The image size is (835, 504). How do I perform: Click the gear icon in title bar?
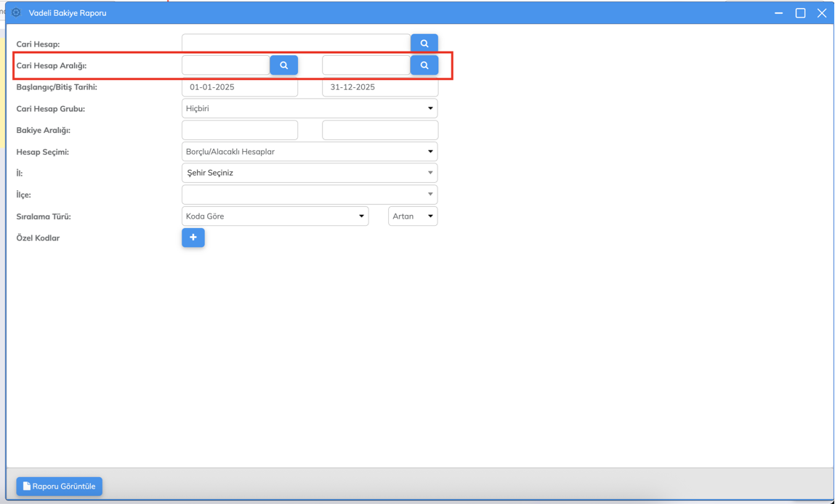tap(16, 13)
